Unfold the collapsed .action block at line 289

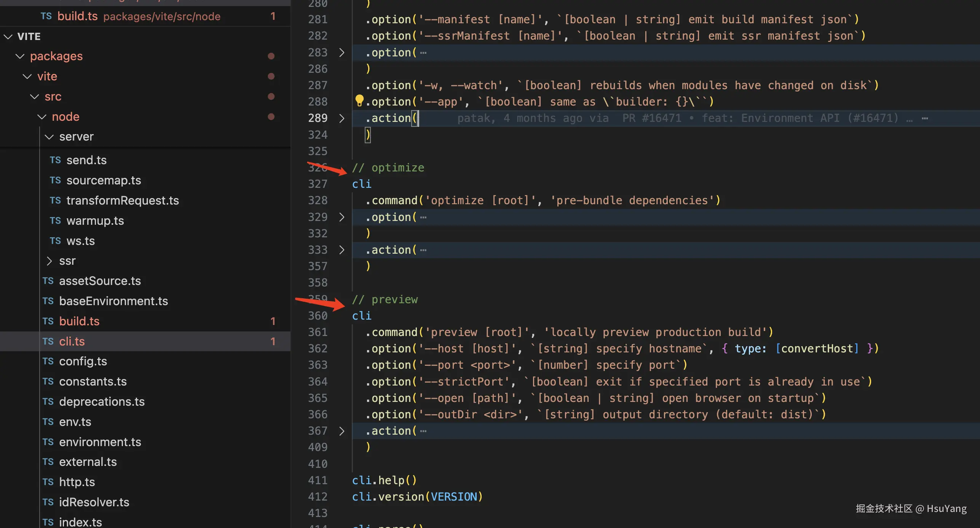click(342, 118)
